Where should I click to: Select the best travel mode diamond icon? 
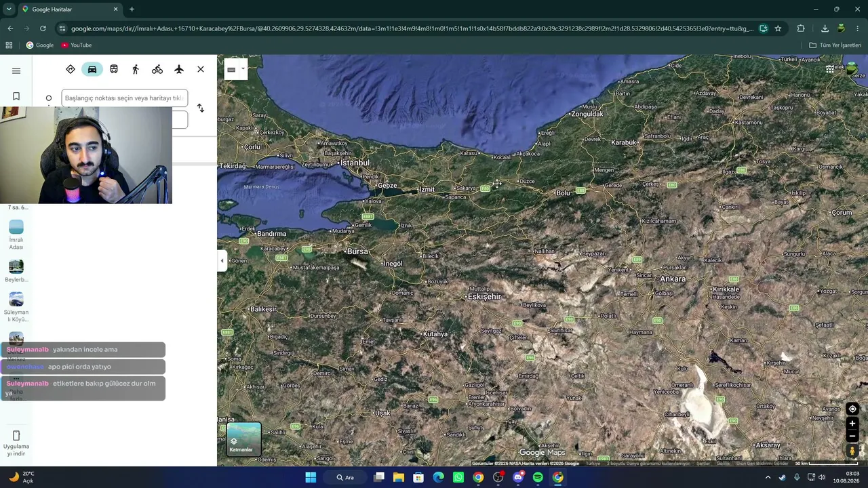(x=71, y=69)
